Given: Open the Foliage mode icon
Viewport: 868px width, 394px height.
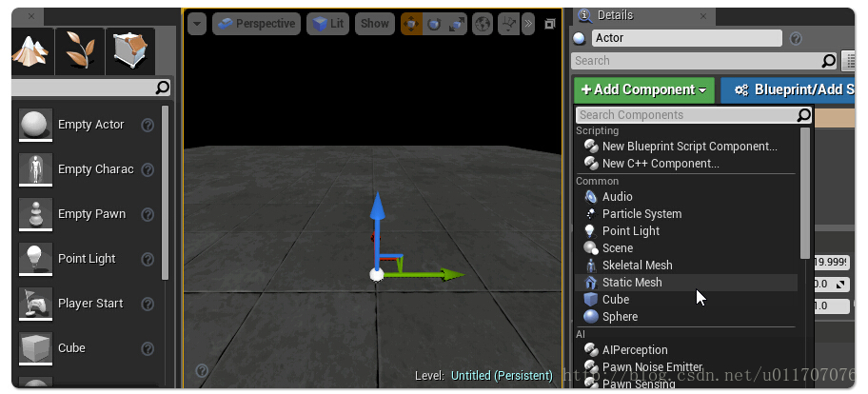Looking at the screenshot, I should [80, 50].
